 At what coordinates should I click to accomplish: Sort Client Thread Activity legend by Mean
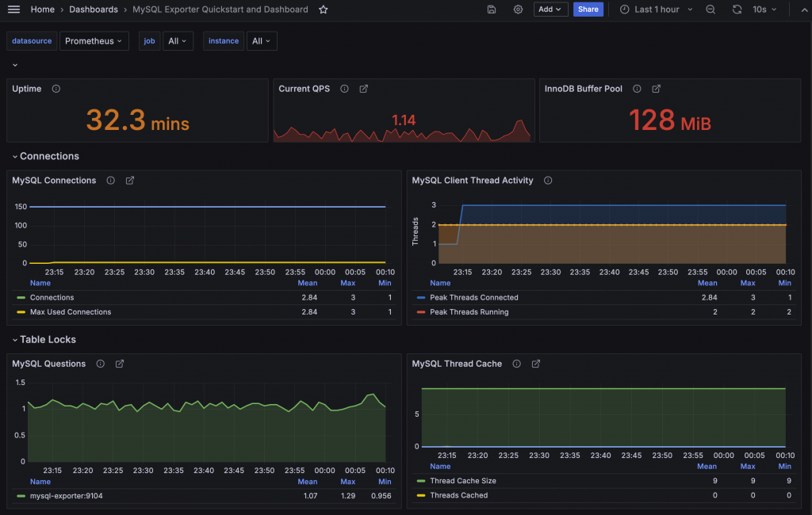[x=707, y=283]
